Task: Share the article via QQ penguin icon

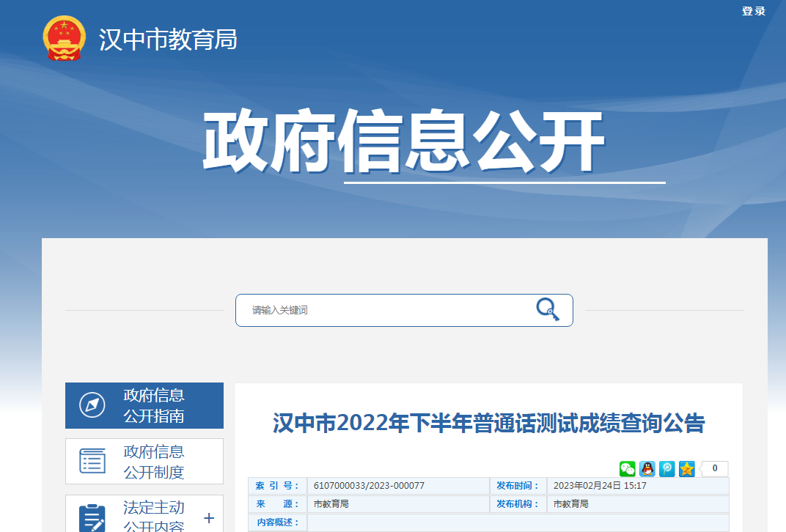Action: [647, 469]
